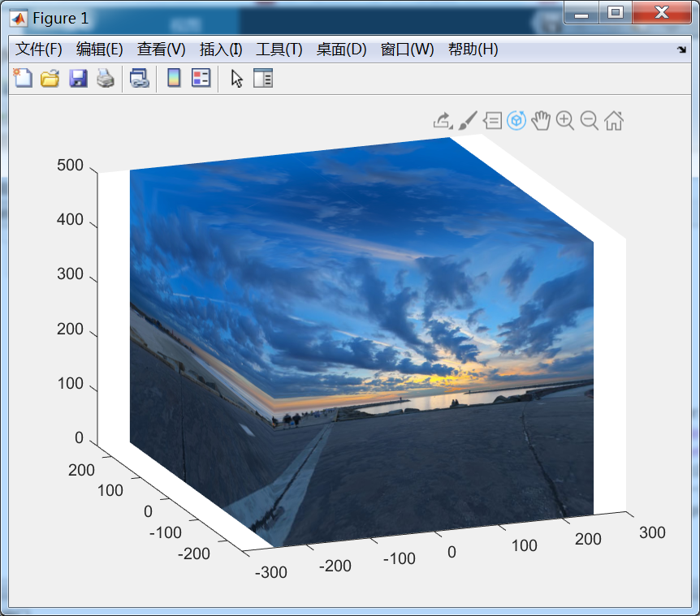This screenshot has width=700, height=616.
Task: Save the figure with floppy icon
Action: click(x=78, y=78)
